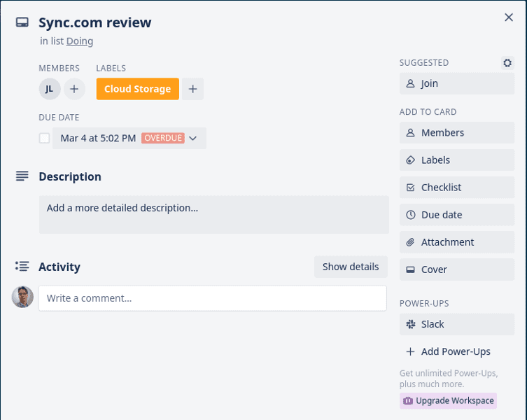Add a label using the plus button

click(192, 89)
